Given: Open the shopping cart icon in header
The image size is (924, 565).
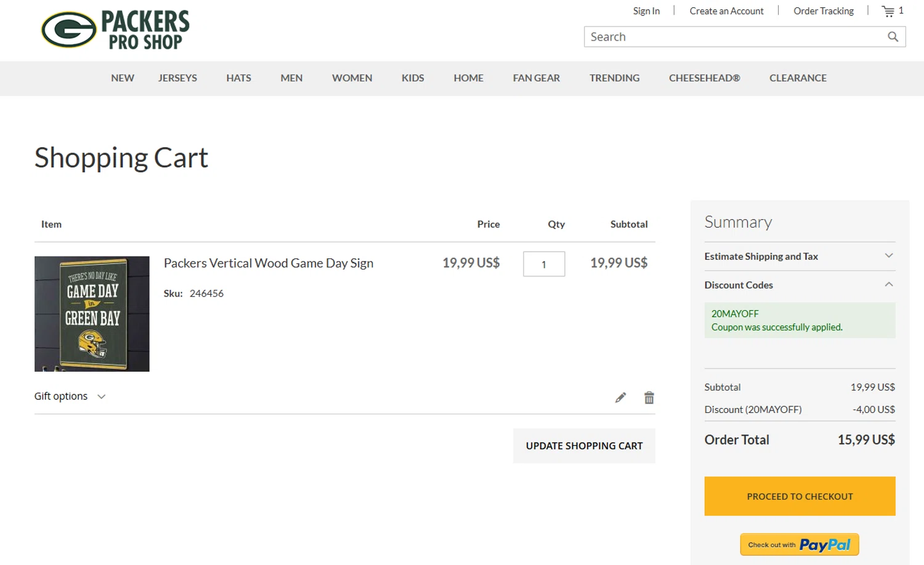Looking at the screenshot, I should coord(888,11).
